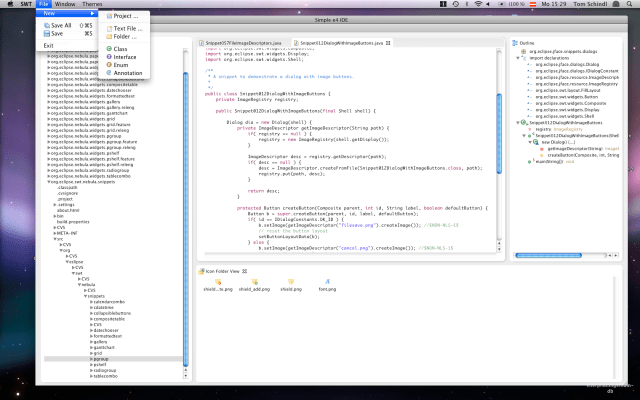Click Exit in the File menu
This screenshot has height=400, width=640.
[49, 45]
